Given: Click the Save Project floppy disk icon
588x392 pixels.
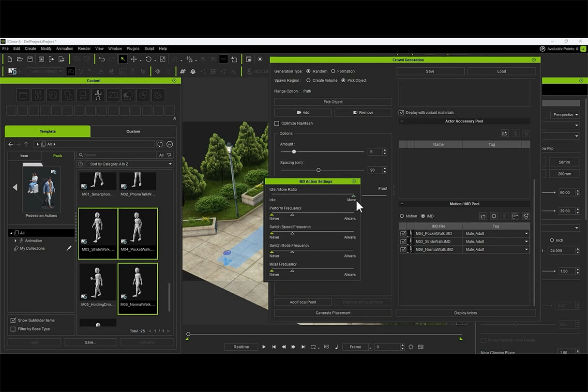Looking at the screenshot, I should coord(30,59).
